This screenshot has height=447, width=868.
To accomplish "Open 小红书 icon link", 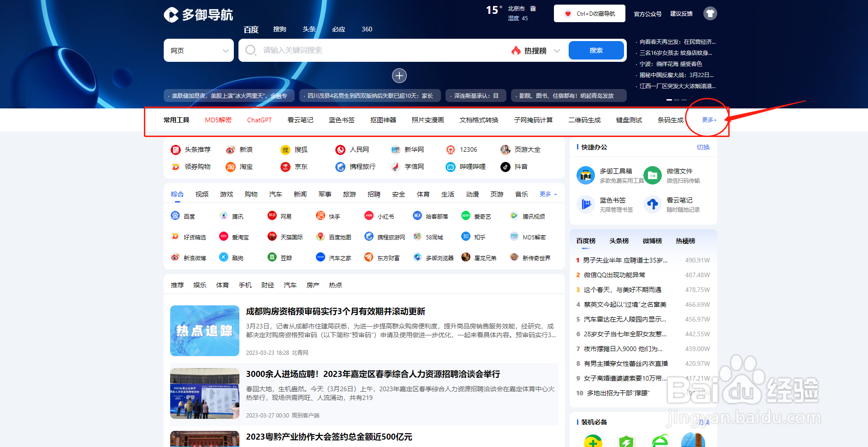I will pyautogui.click(x=369, y=215).
